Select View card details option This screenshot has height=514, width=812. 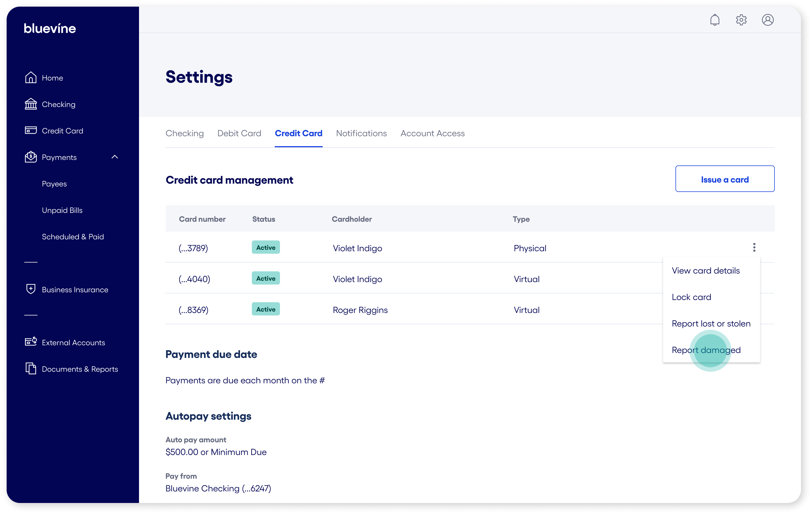tap(706, 271)
